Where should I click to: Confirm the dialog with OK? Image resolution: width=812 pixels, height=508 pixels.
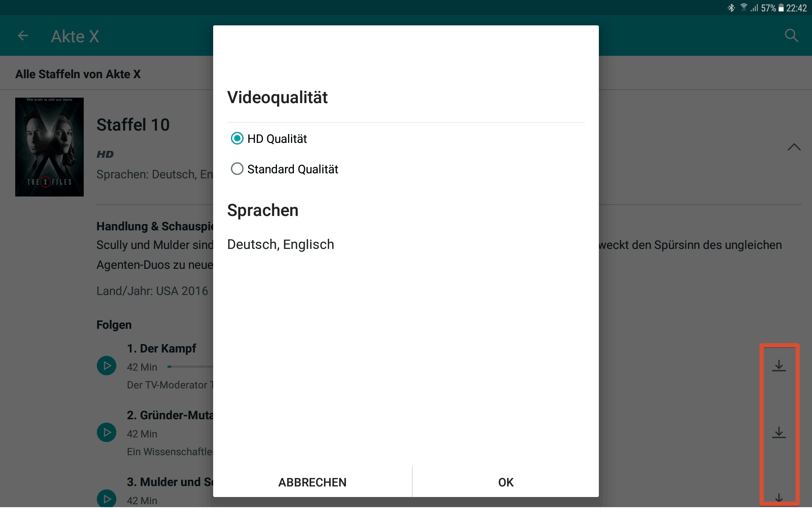pos(506,482)
